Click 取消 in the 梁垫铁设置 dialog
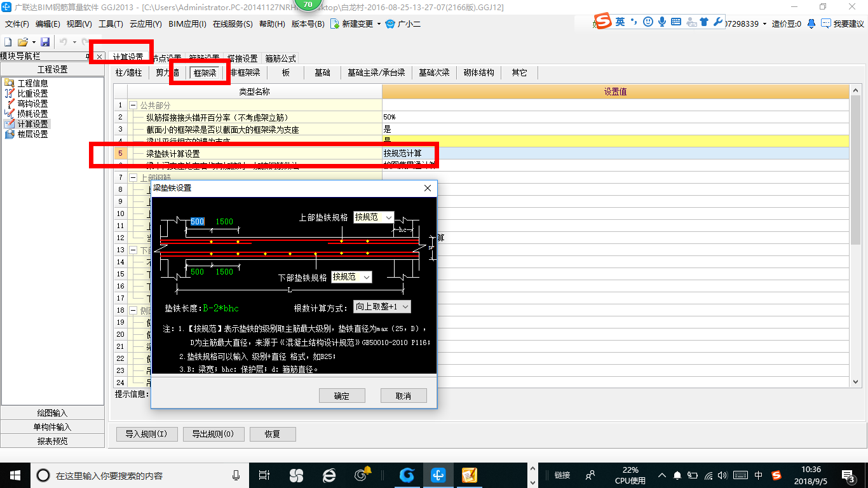Viewport: 868px width, 488px height. point(403,396)
